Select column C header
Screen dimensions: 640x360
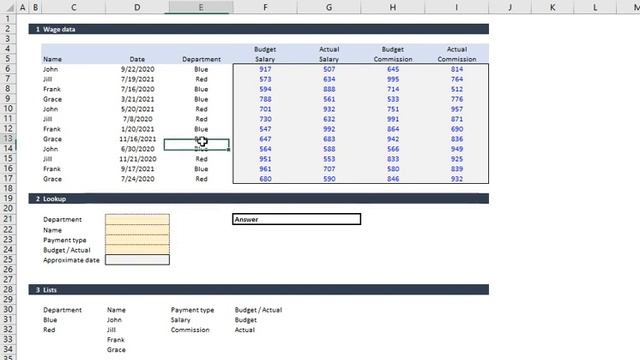pos(73,7)
